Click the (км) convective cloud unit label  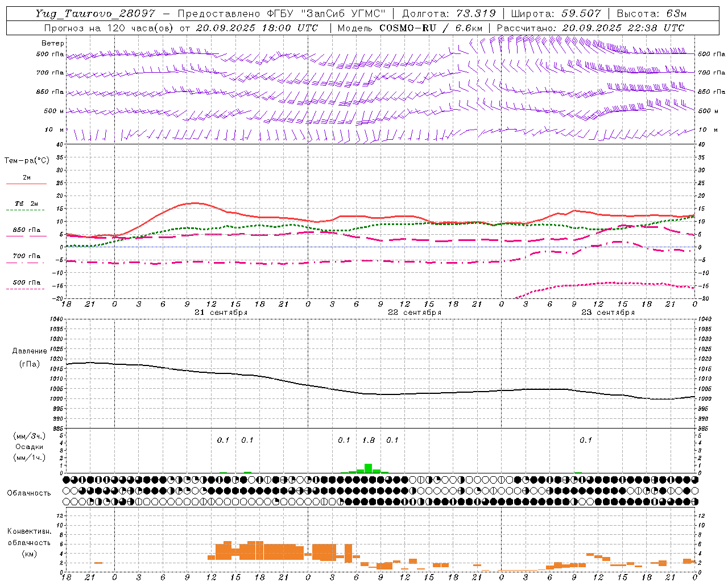coord(29,554)
